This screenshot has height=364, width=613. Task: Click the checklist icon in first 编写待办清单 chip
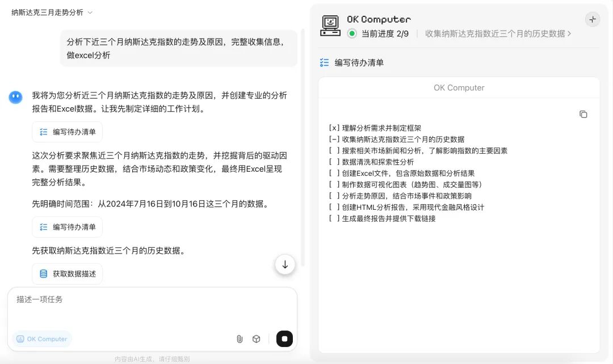(43, 132)
